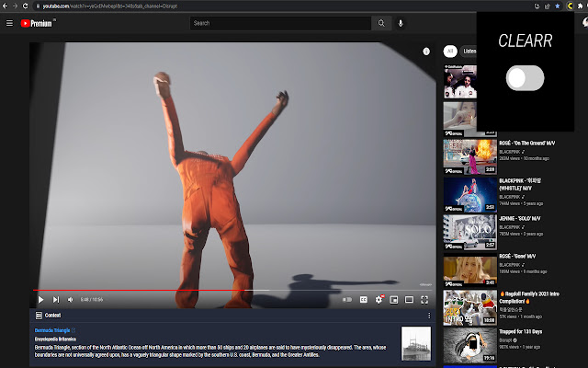Image resolution: width=588 pixels, height=368 pixels.
Task: Open Trapped for 131 Days title
Action: 521,332
